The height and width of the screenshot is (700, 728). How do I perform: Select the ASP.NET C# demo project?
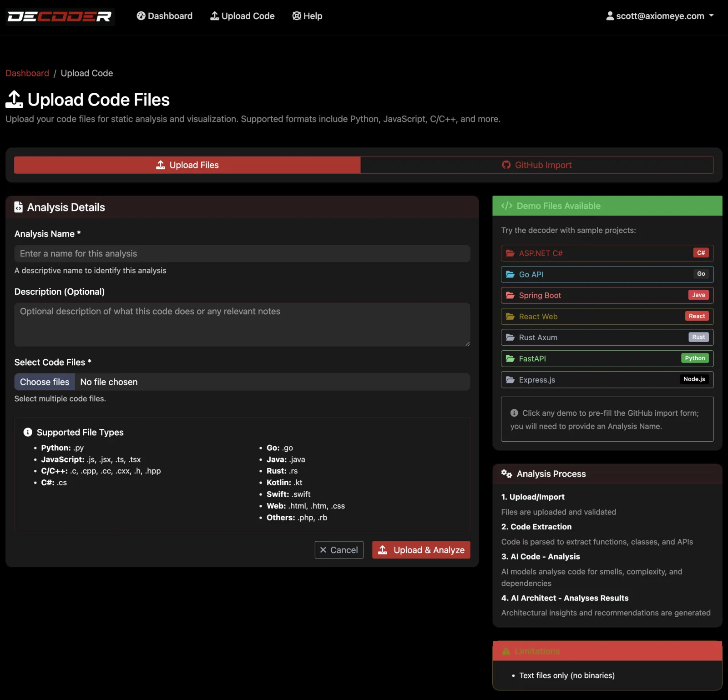point(607,253)
